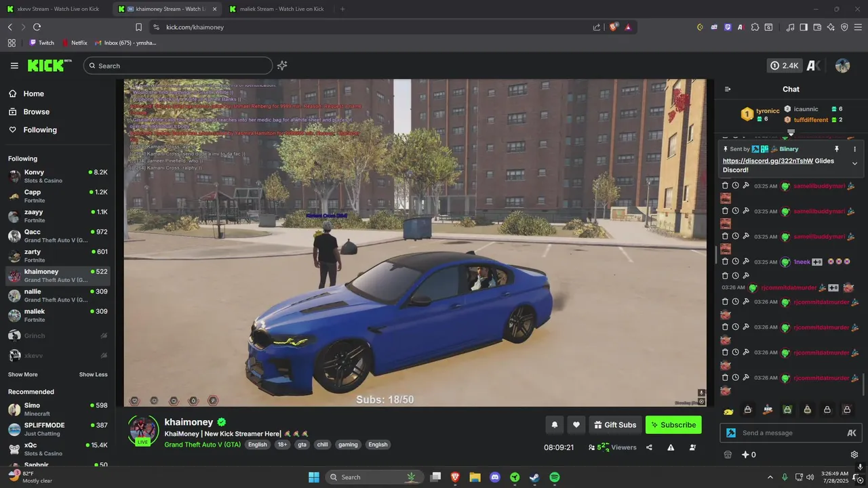Go to Home in sidebar

point(33,94)
